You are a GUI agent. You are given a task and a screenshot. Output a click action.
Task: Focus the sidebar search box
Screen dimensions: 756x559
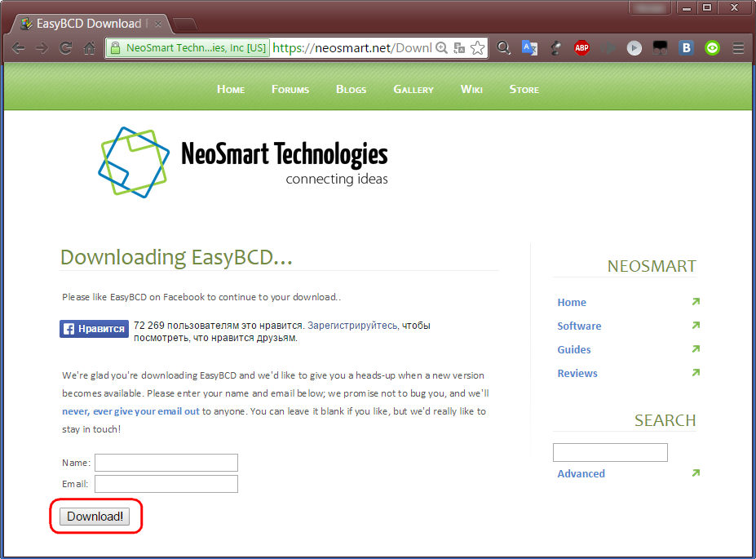point(610,452)
